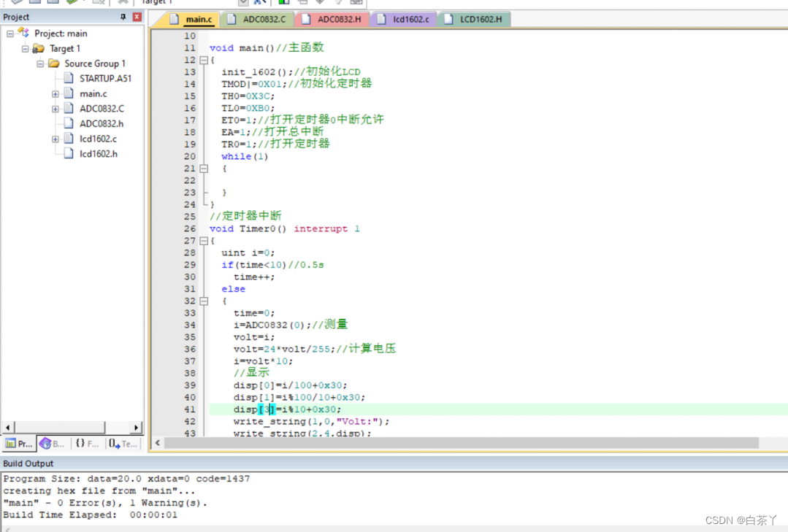Screen dimensions: 788x532
Task: Open the Functions tab with the braces icon
Action: [87, 443]
